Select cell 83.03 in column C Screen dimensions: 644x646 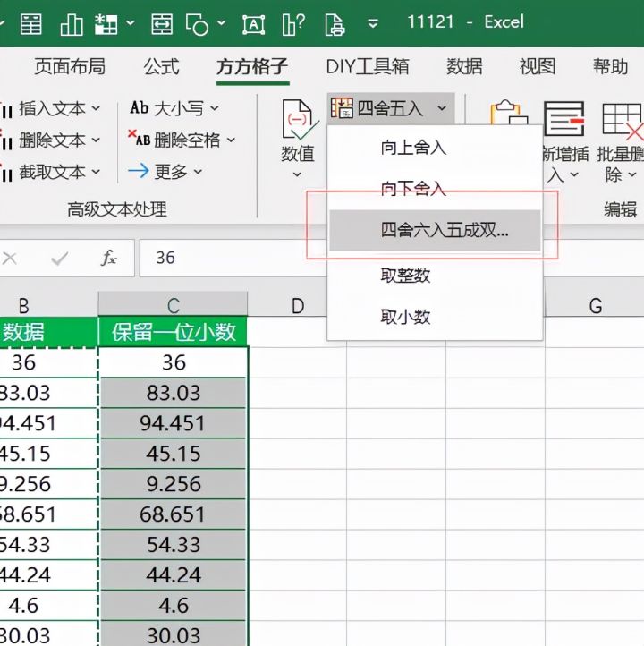click(x=174, y=393)
